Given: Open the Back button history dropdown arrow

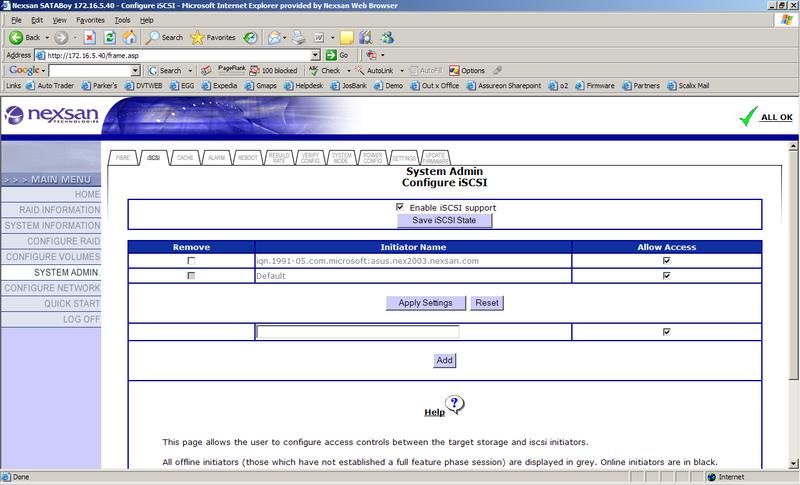Looking at the screenshot, I should tap(47, 37).
